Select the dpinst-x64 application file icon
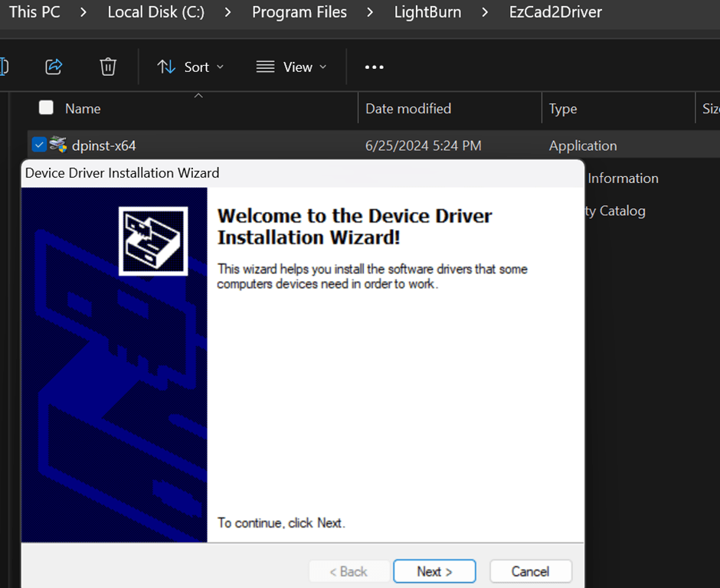This screenshot has height=588, width=720. (58, 145)
